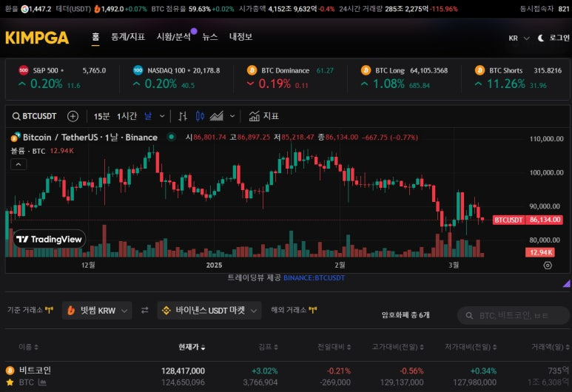Click the coin search field

[x=514, y=315]
